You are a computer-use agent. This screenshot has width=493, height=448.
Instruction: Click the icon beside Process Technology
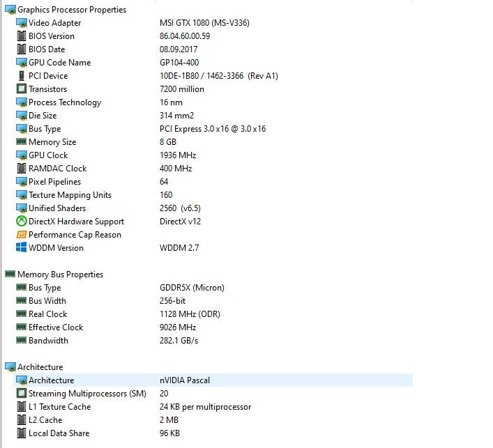pos(22,102)
